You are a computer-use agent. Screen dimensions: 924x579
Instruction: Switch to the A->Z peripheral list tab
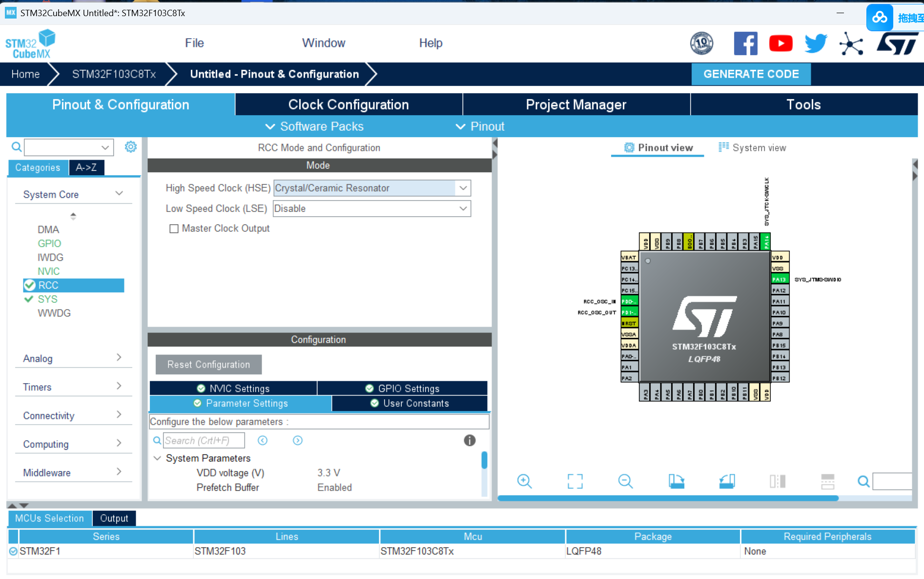tap(86, 167)
